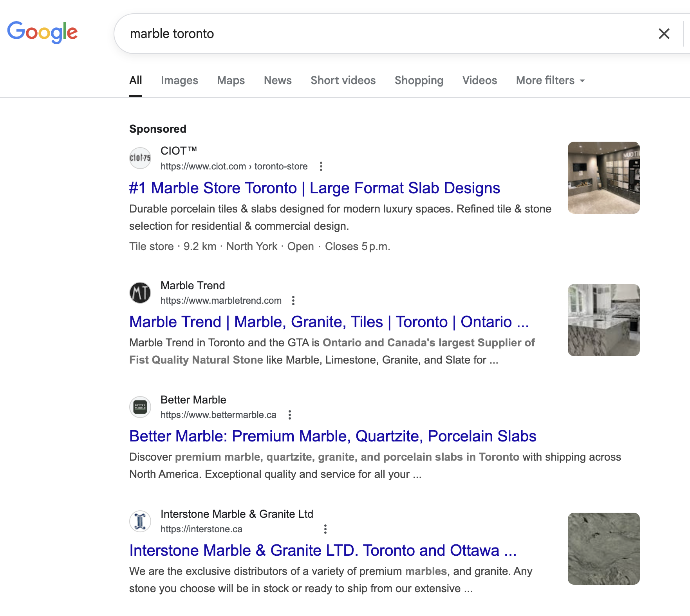
Task: Open three-dot menu for CIOT ad
Action: (x=321, y=166)
